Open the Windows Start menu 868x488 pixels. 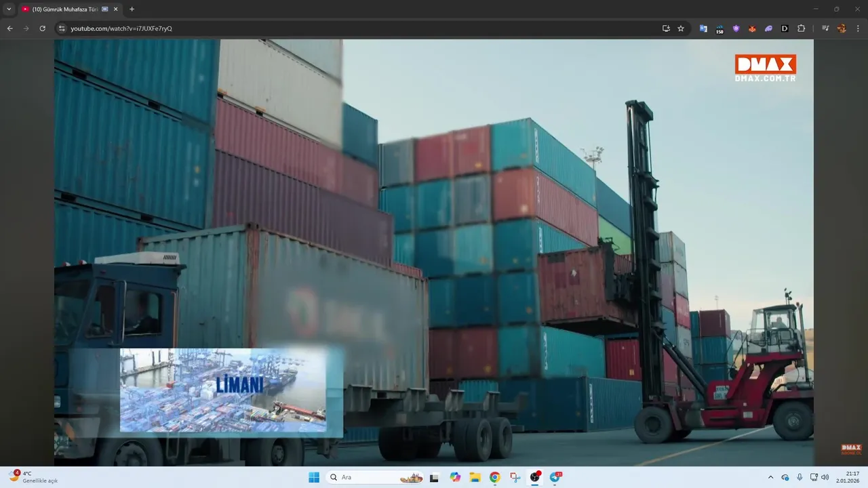tap(314, 477)
